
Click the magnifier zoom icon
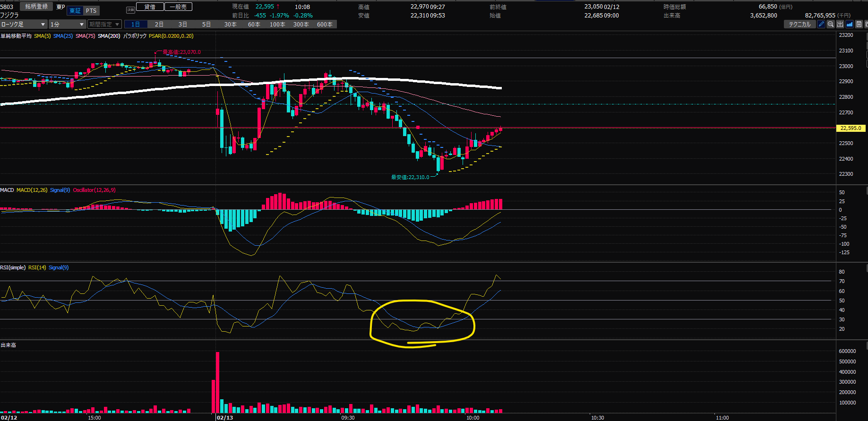point(831,24)
